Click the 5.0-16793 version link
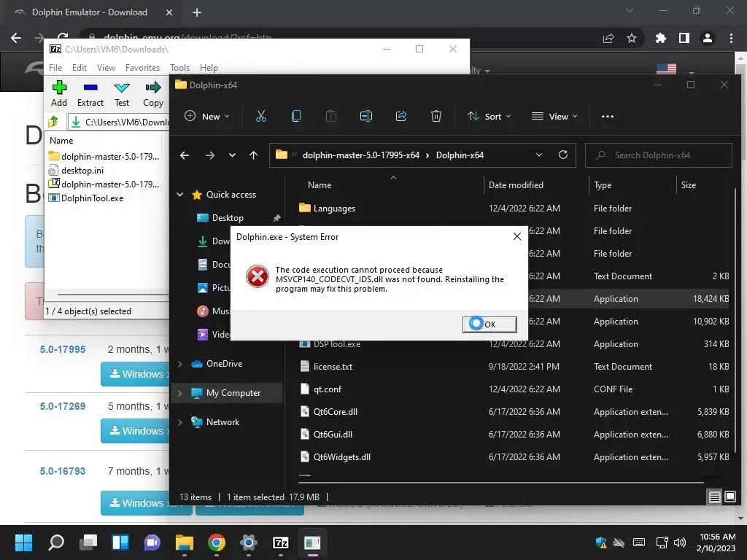The width and height of the screenshot is (747, 560). (x=63, y=471)
